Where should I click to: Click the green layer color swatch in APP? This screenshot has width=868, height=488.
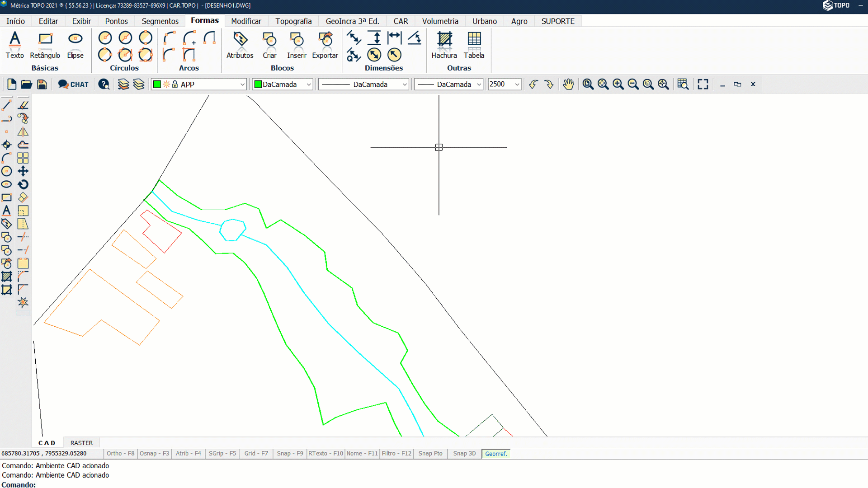tap(157, 84)
